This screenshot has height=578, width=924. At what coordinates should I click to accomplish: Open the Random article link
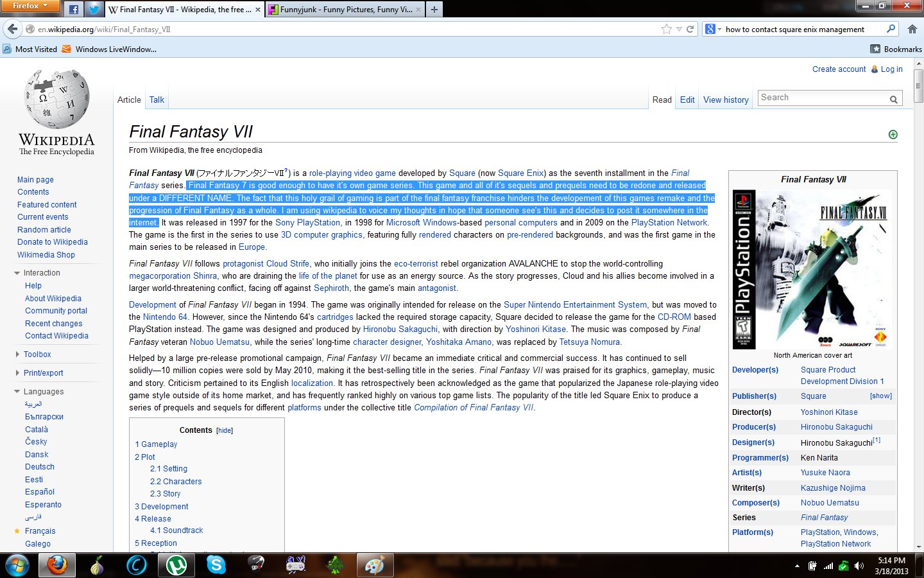coord(44,230)
